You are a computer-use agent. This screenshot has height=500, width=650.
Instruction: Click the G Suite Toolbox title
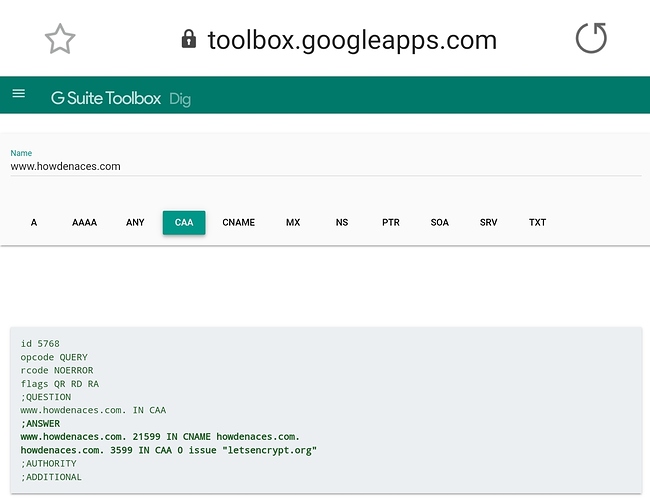[x=106, y=98]
